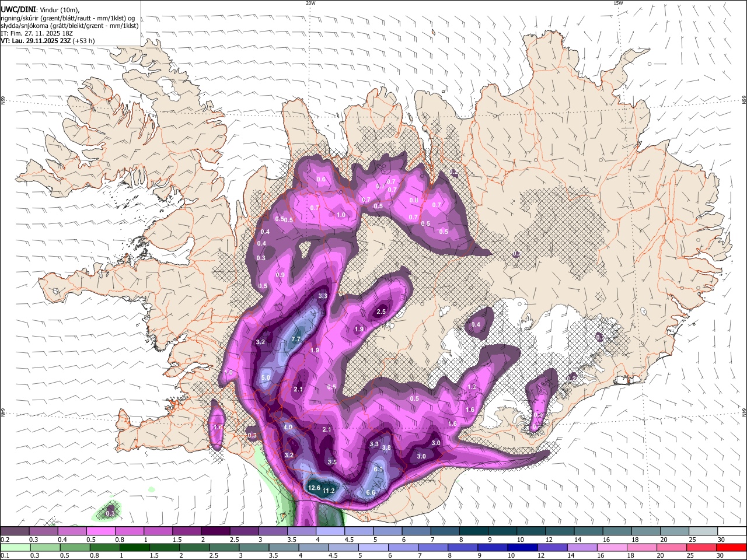Click the 12.6 precipitation value on the map
This screenshot has height=560, width=747.
[x=314, y=488]
